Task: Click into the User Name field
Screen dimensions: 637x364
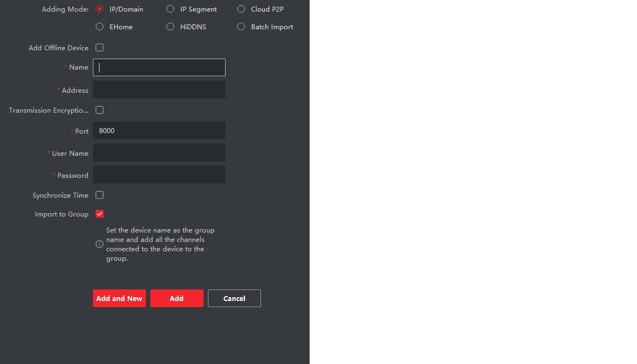Action: coord(159,152)
